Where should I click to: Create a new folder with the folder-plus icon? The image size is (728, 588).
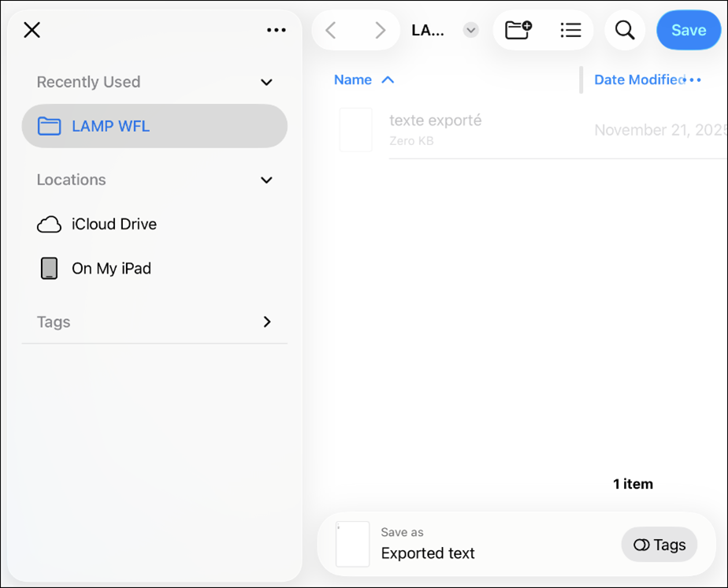point(518,30)
